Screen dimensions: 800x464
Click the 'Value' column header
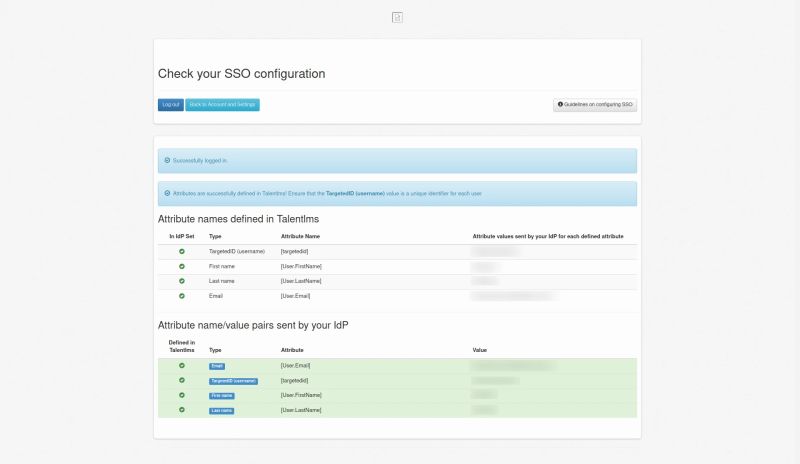pyautogui.click(x=480, y=350)
